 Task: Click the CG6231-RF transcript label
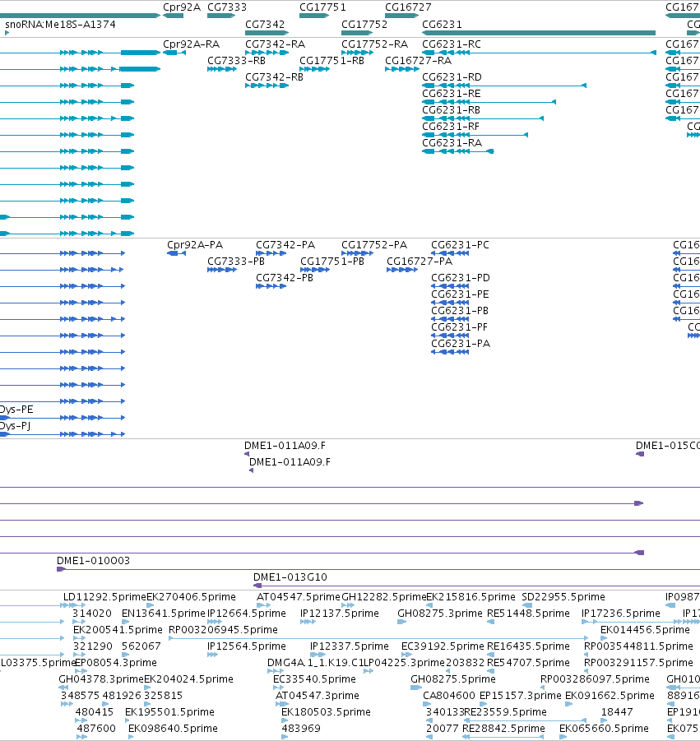[451, 126]
